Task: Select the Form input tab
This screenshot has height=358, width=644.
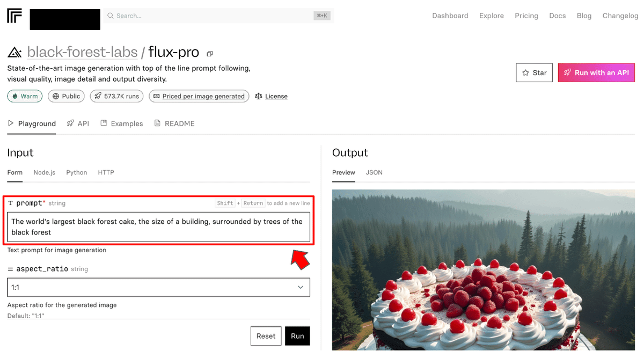Action: pyautogui.click(x=15, y=172)
